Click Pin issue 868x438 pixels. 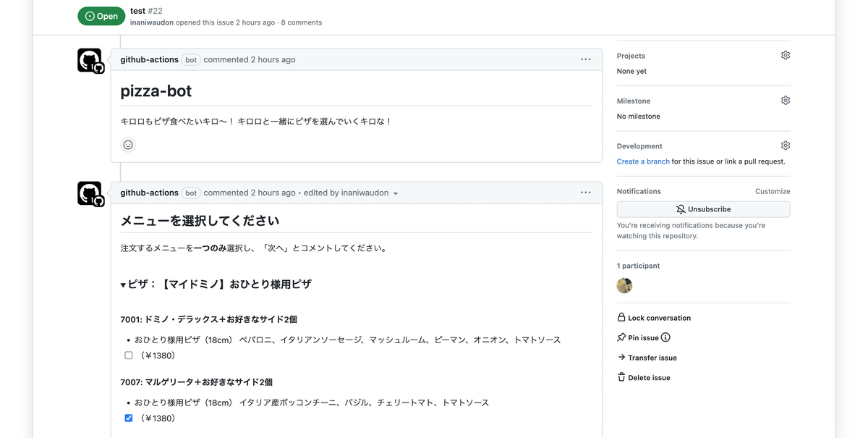(638, 337)
